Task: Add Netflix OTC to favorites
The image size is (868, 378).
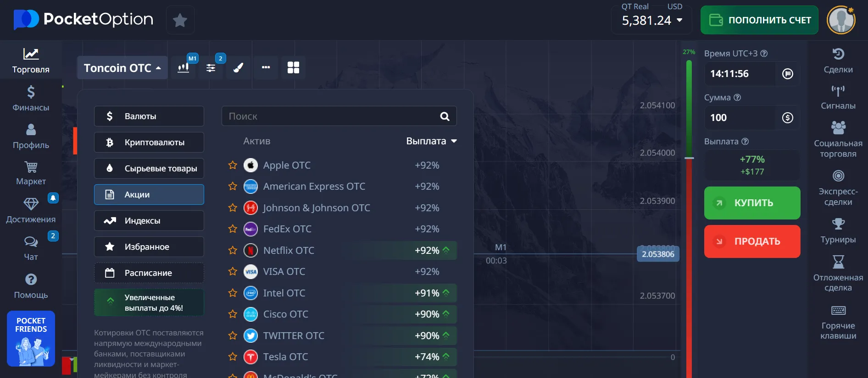Action: tap(233, 250)
